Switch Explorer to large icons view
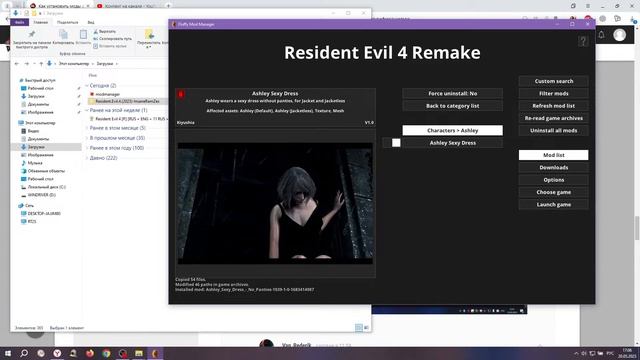The height and width of the screenshot is (360, 640). 366,327
